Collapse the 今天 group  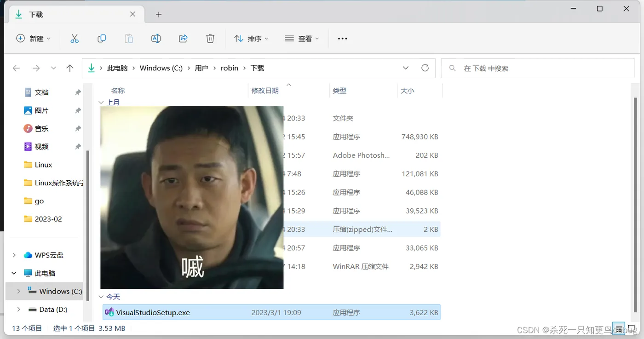[x=101, y=297]
